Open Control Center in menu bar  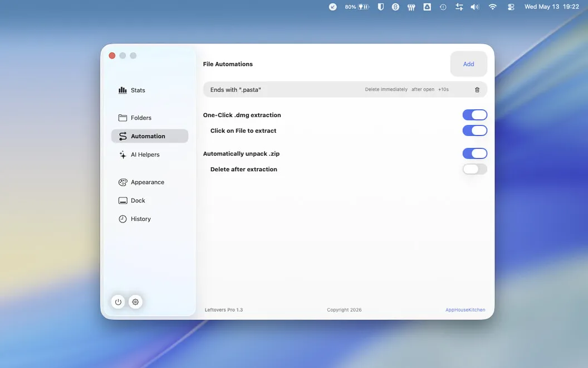pos(511,7)
